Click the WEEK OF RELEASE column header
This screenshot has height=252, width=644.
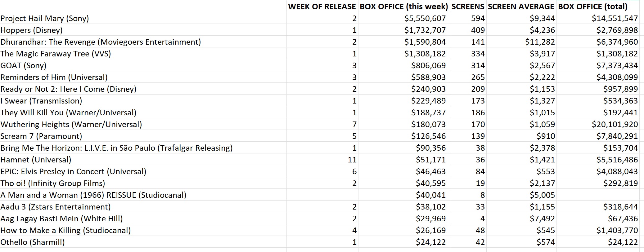tap(322, 7)
